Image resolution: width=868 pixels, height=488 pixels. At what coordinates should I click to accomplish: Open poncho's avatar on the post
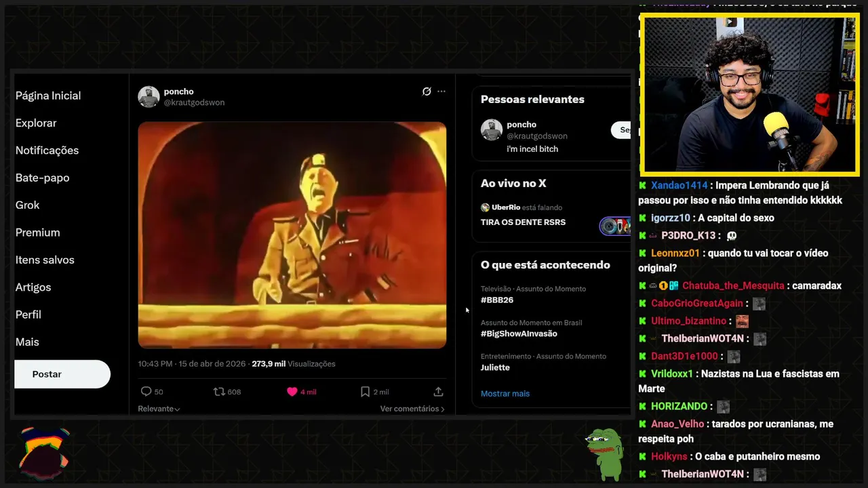tap(149, 97)
